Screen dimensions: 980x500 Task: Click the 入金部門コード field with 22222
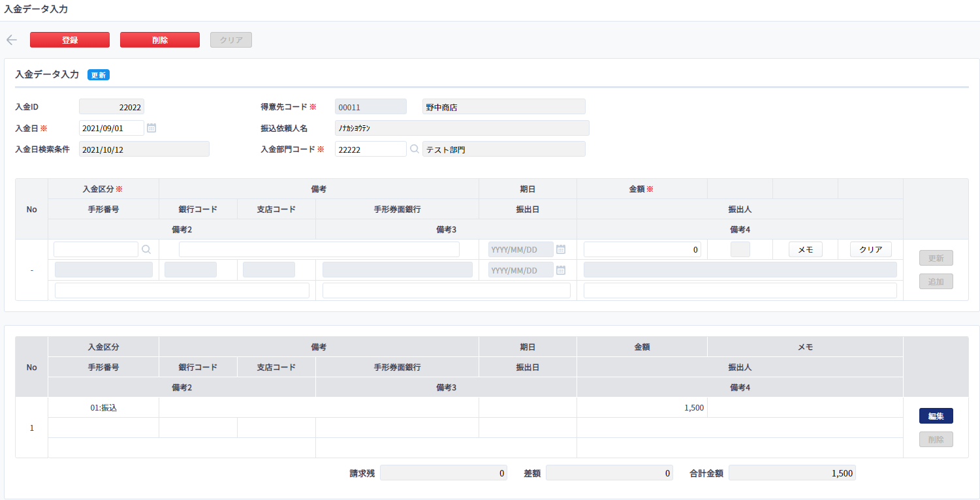pyautogui.click(x=371, y=149)
